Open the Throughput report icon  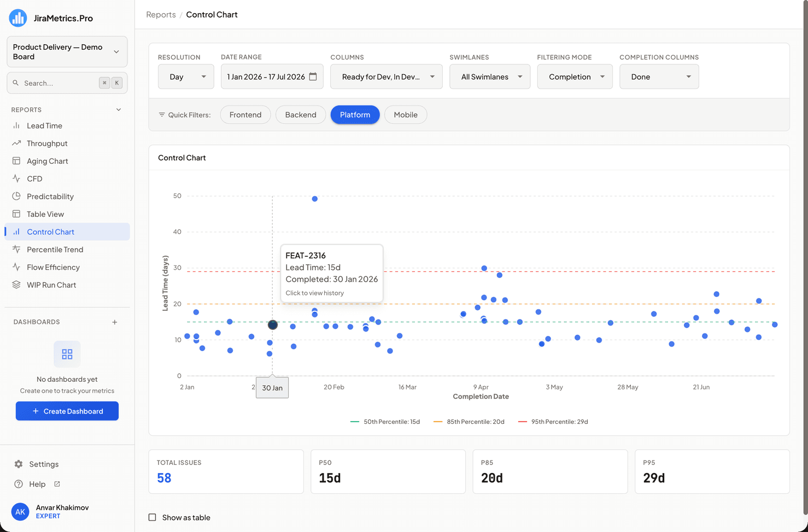[16, 143]
